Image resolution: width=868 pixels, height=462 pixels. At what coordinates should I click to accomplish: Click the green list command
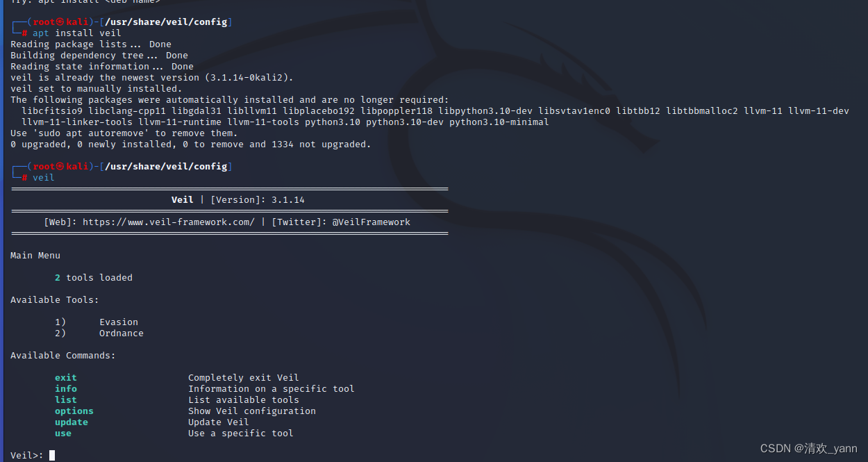tap(66, 400)
